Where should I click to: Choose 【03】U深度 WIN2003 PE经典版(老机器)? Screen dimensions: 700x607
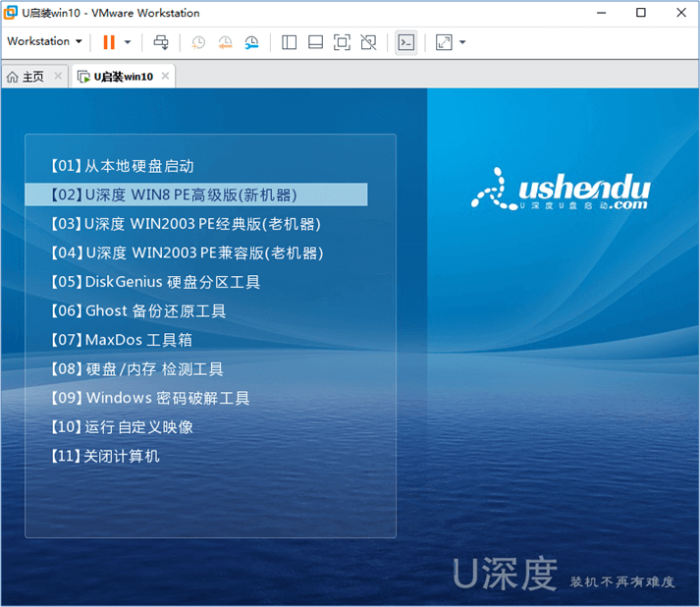pyautogui.click(x=186, y=224)
